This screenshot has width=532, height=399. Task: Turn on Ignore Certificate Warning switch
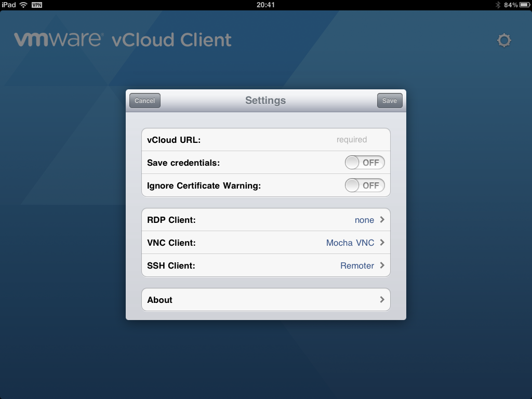[x=365, y=185]
